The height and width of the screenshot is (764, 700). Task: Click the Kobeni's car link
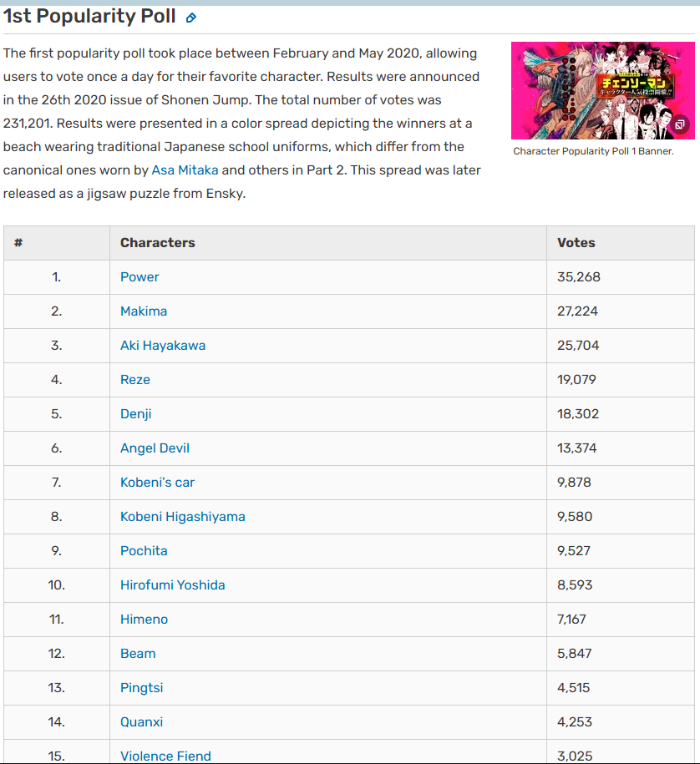coord(157,483)
